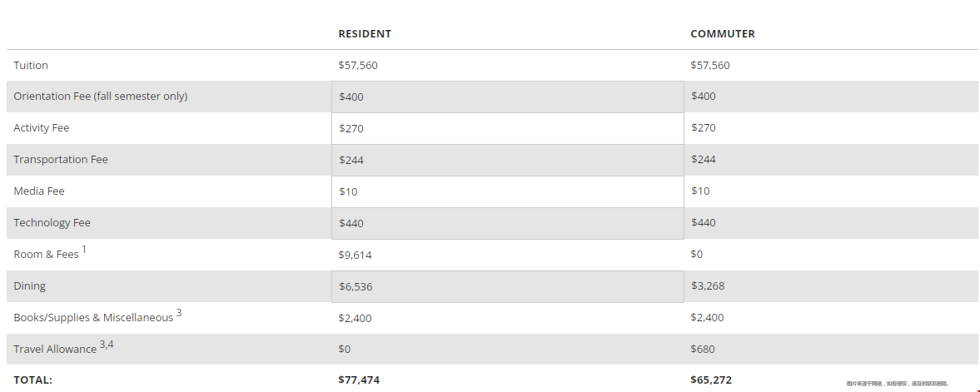Click the RESIDENT column header
The image size is (980, 392).
365,34
